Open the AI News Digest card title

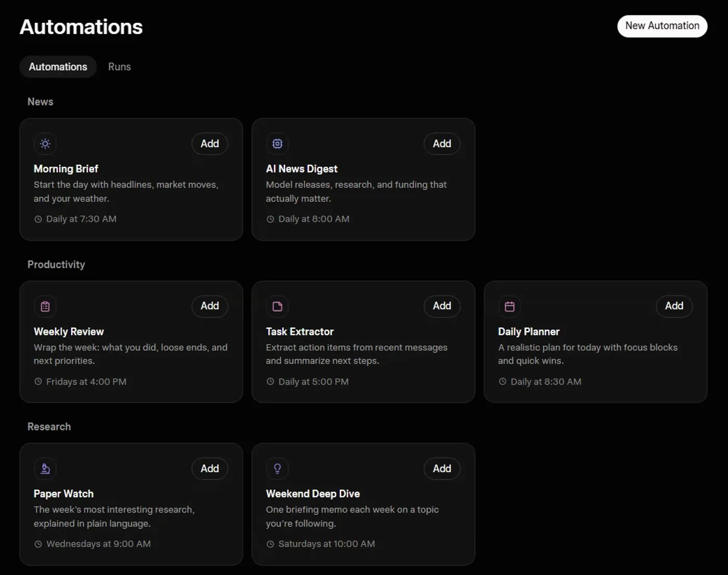coord(302,169)
